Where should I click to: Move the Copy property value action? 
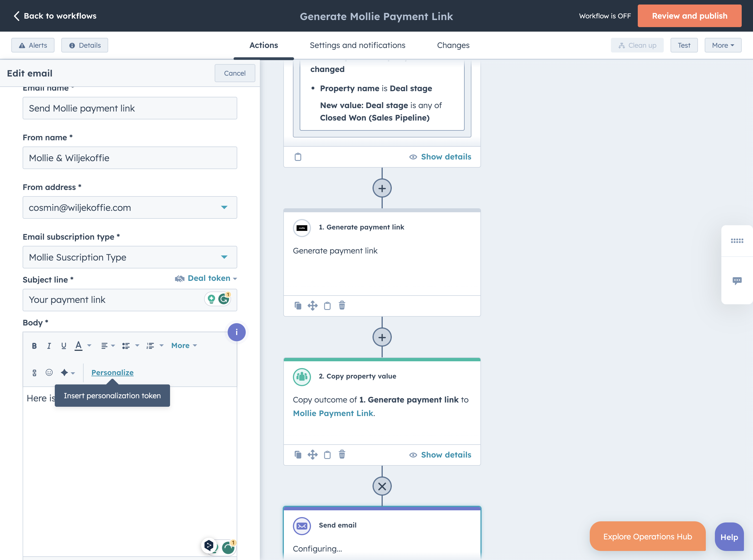pos(312,454)
